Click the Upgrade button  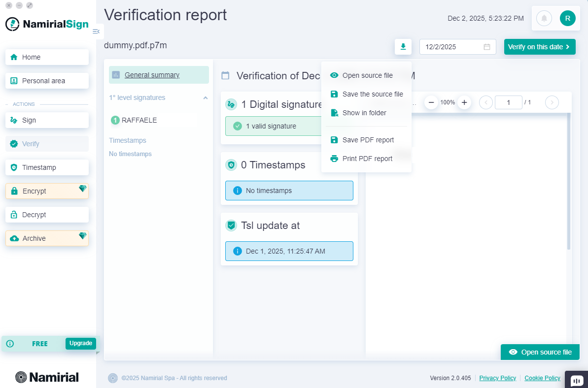click(80, 343)
